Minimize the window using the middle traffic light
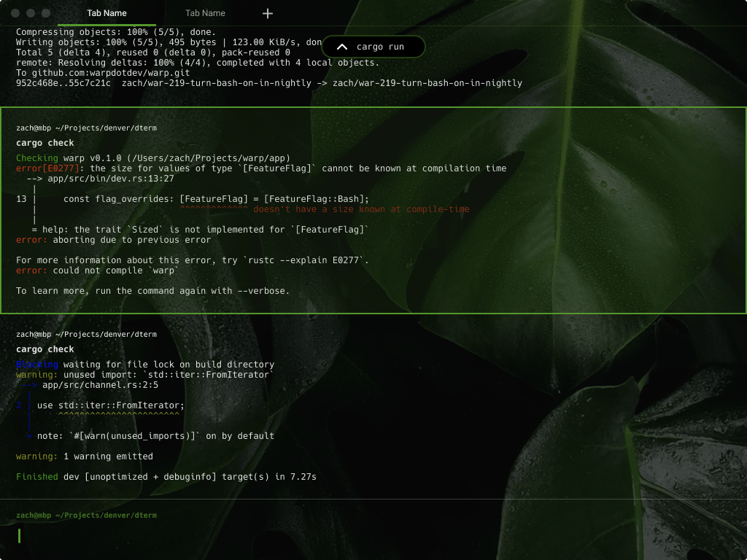This screenshot has height=560, width=747. click(31, 13)
